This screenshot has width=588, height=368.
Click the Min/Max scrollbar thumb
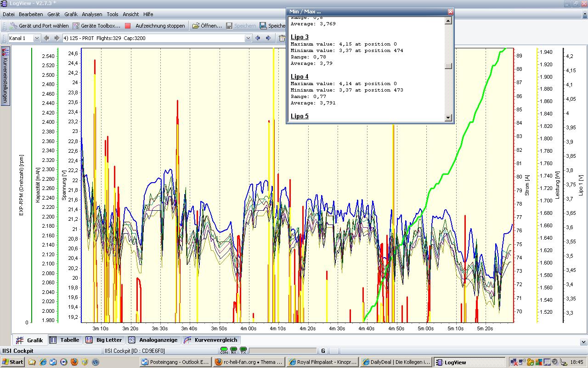point(448,66)
